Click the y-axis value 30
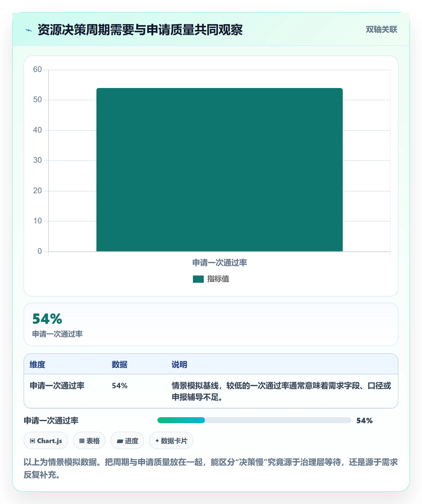The width and height of the screenshot is (422, 504). (x=37, y=160)
